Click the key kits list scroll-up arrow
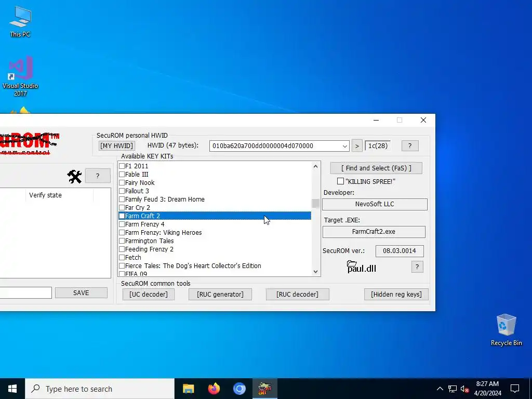This screenshot has height=399, width=532. (315, 166)
